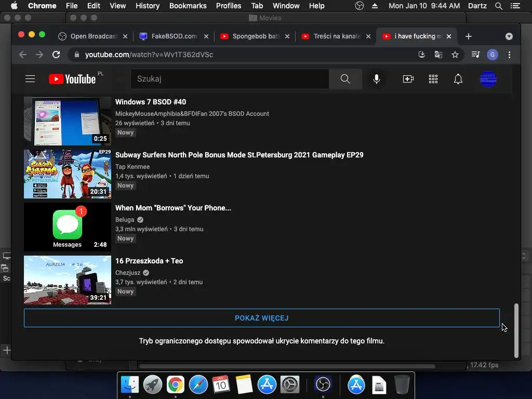Switch to the Treści na kanale tab

tap(336, 36)
